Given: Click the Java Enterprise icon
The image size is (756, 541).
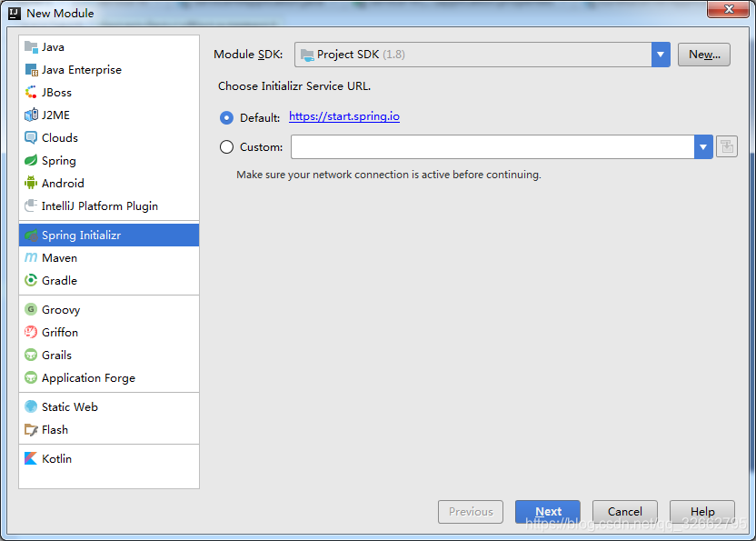Looking at the screenshot, I should point(31,70).
